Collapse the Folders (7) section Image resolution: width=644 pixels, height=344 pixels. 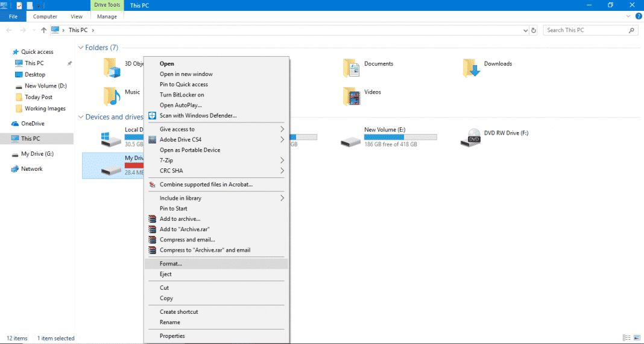click(x=81, y=48)
